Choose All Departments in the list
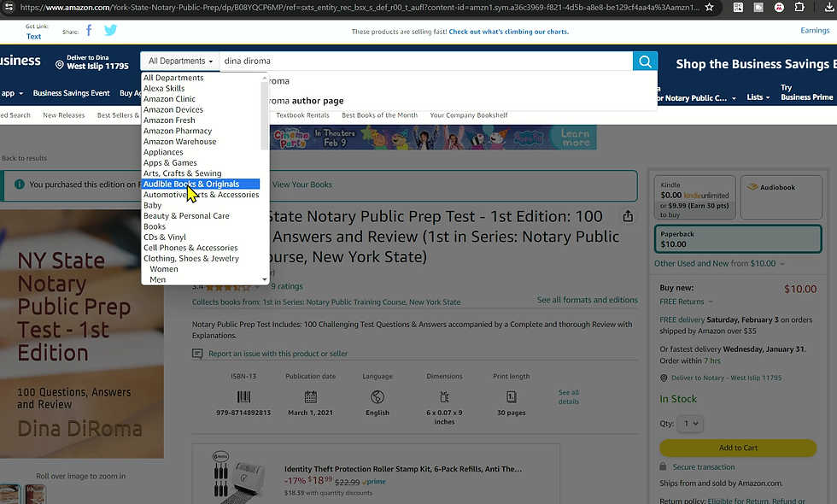The height and width of the screenshot is (504, 837). [x=173, y=78]
